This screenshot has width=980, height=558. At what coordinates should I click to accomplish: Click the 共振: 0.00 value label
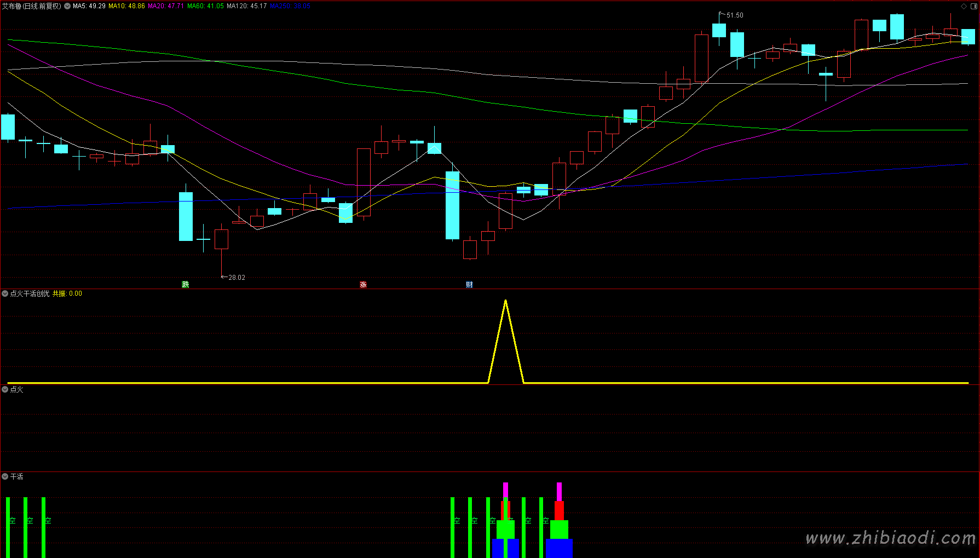[67, 294]
